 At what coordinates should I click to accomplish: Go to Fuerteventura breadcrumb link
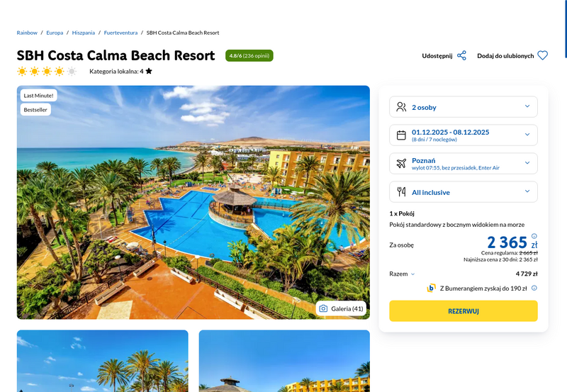(x=120, y=33)
